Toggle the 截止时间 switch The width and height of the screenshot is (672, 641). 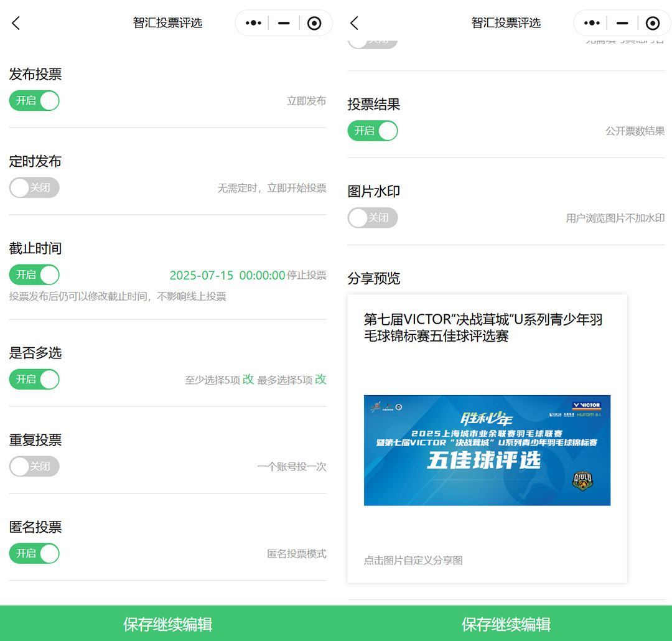pos(34,274)
